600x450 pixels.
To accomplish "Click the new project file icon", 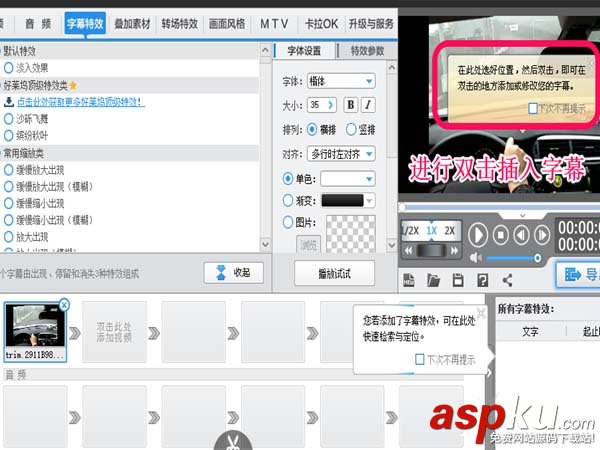I will [x=409, y=280].
